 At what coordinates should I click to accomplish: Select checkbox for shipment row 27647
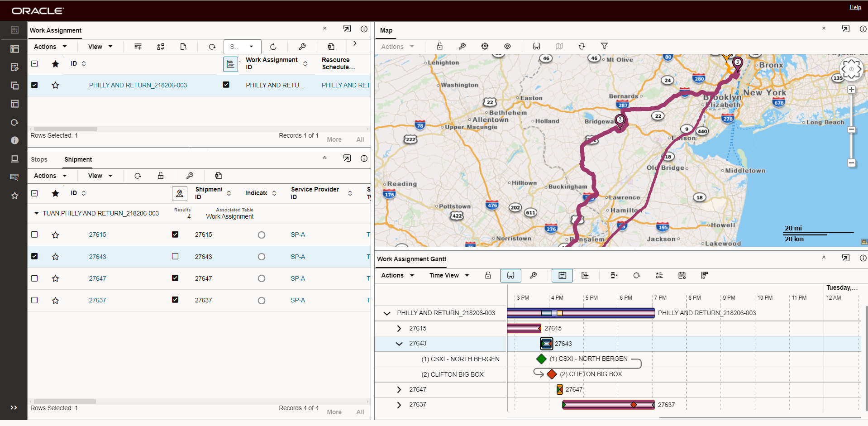click(34, 278)
